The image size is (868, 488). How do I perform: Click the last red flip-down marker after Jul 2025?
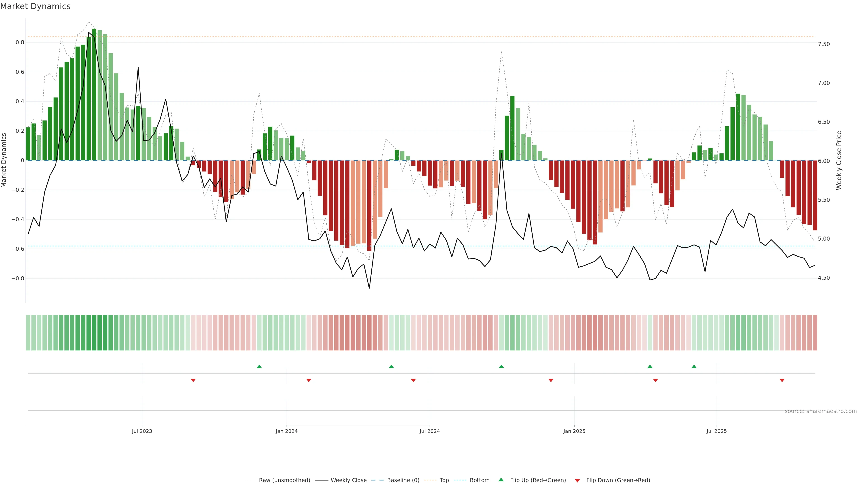[782, 380]
